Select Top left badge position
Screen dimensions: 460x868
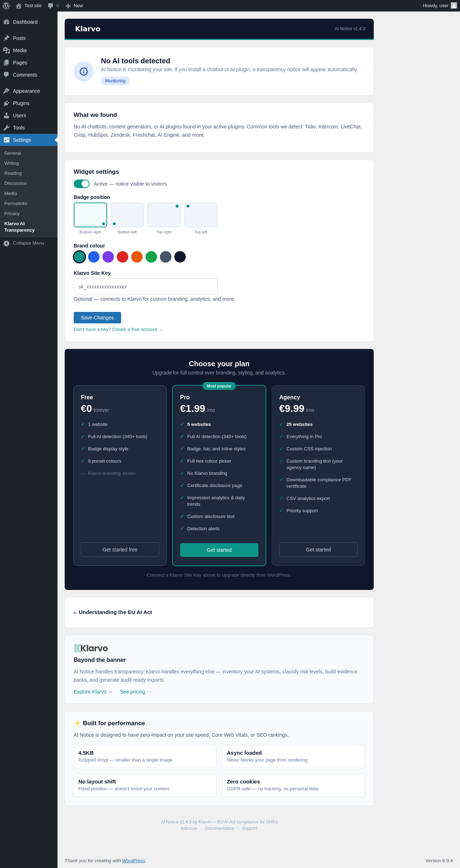201,215
